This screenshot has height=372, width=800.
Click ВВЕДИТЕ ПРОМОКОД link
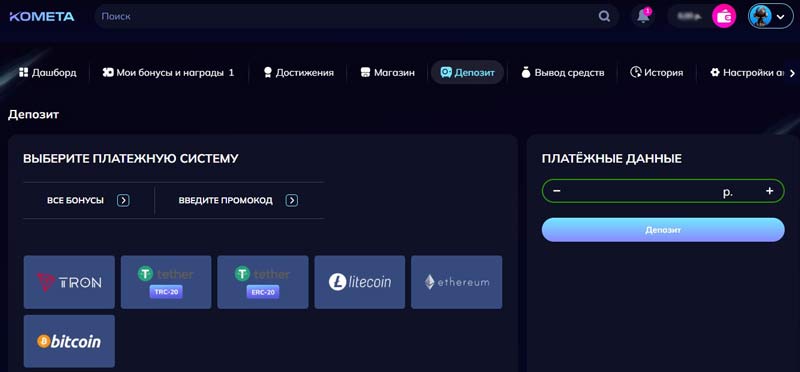[226, 201]
